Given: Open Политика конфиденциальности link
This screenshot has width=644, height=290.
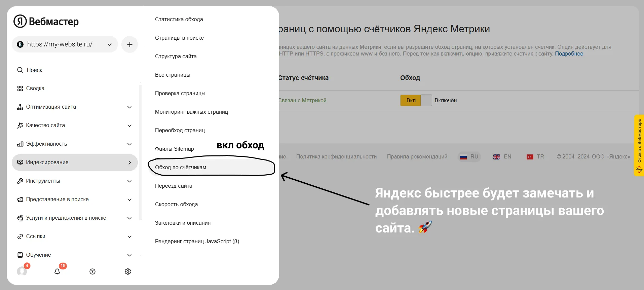Looking at the screenshot, I should click(x=336, y=157).
